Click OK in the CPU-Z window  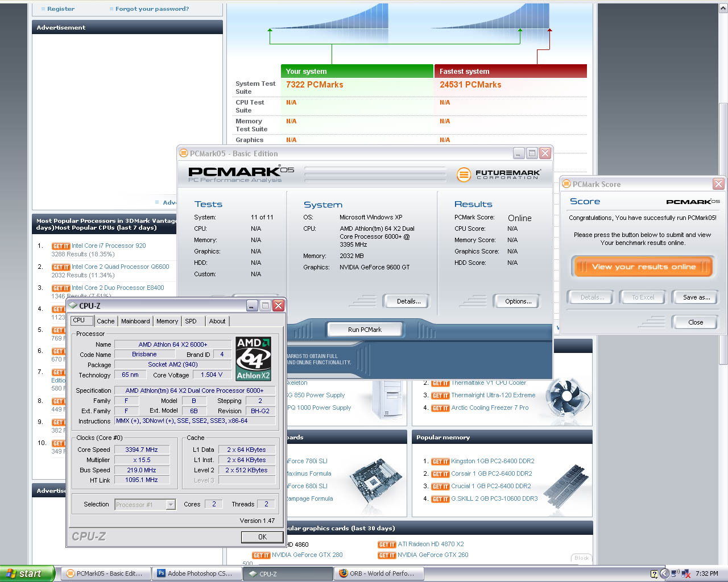[x=262, y=537]
